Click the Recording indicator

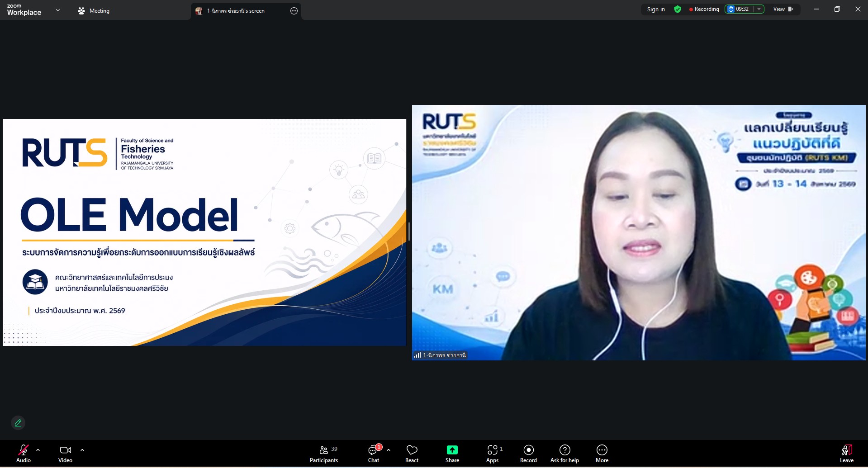704,9
